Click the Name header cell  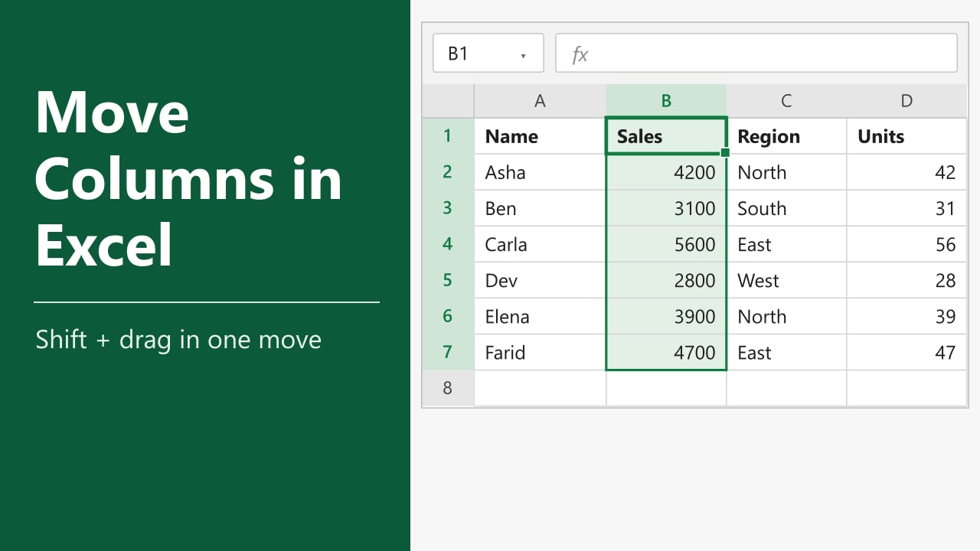(x=540, y=136)
